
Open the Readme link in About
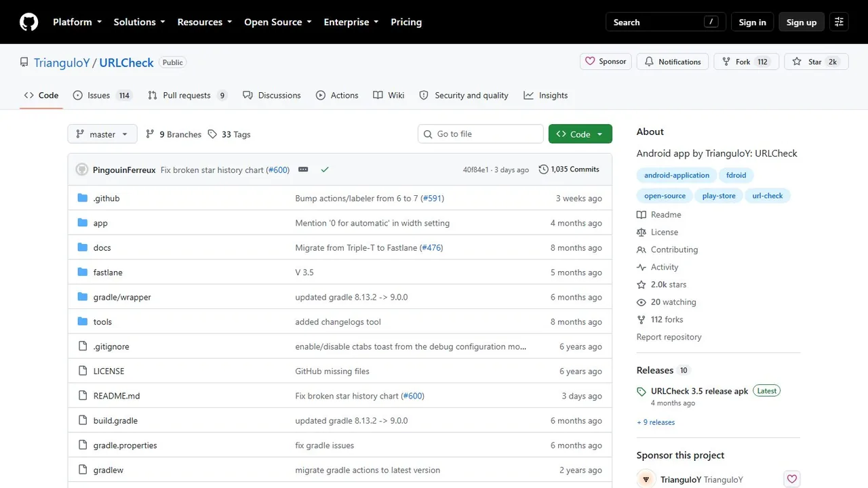tap(659, 215)
